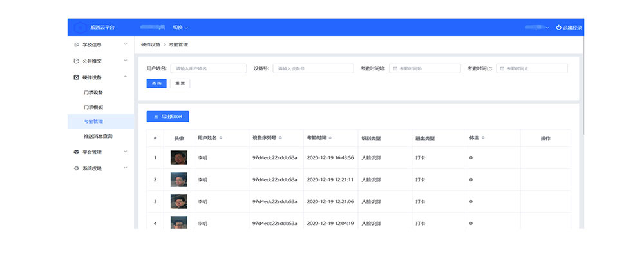The height and width of the screenshot is (274, 644).
Task: Expand the 学校信息 menu chevron
Action: tap(125, 44)
